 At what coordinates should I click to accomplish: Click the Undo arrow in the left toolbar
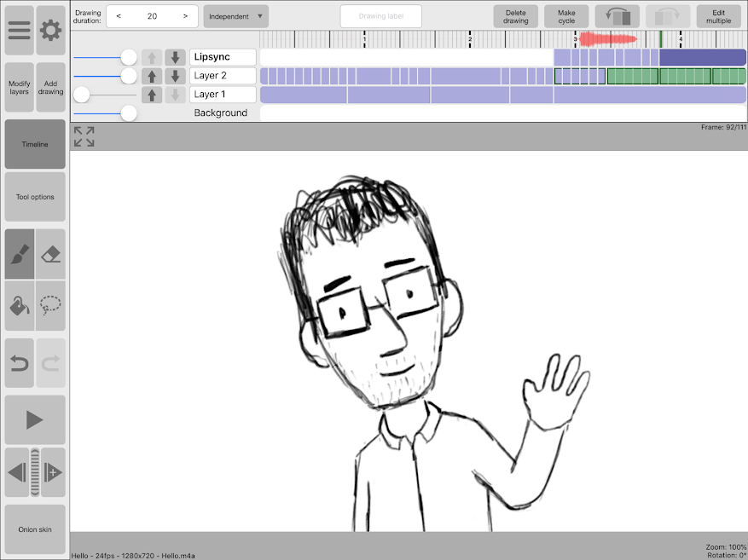[x=18, y=364]
